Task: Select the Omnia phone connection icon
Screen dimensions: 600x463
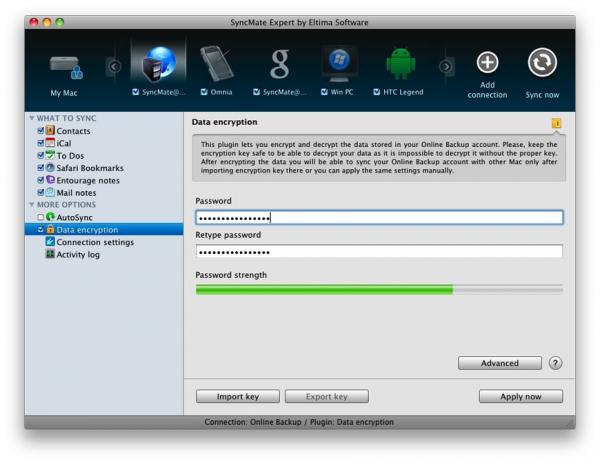Action: (217, 63)
